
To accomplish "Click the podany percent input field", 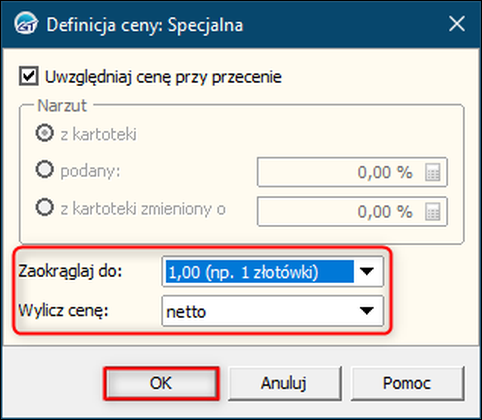I will click(352, 172).
